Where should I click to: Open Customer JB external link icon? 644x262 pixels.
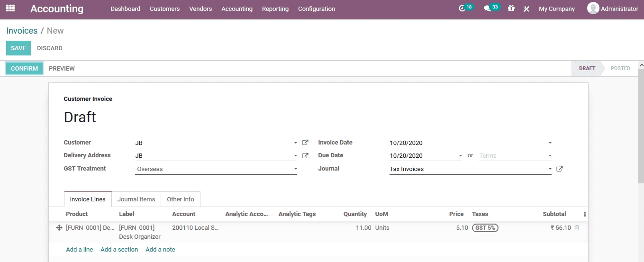[x=305, y=143]
